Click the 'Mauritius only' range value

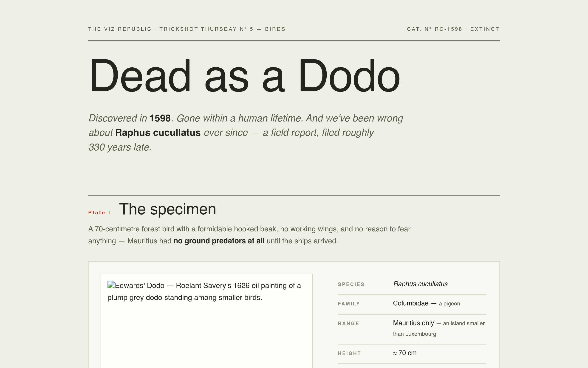pyautogui.click(x=413, y=323)
